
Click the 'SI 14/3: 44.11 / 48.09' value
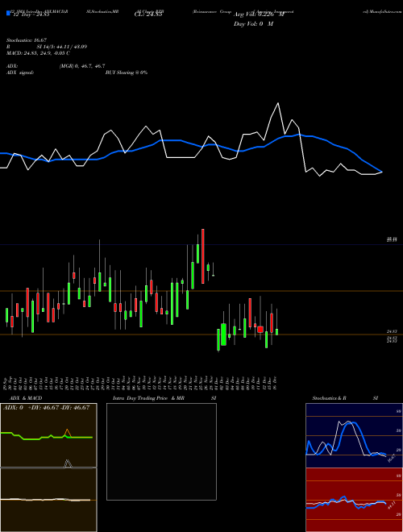pyautogui.click(x=62, y=47)
